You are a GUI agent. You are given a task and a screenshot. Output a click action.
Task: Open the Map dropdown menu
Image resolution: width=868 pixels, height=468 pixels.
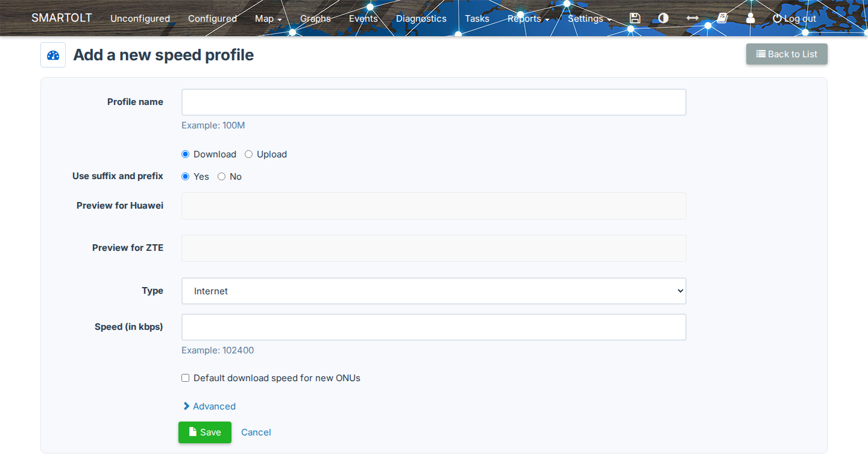pyautogui.click(x=268, y=19)
